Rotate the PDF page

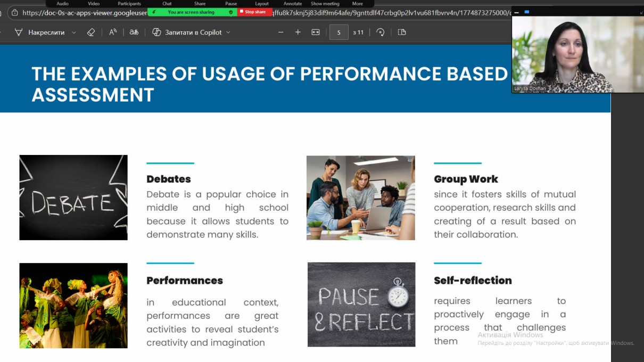[380, 32]
